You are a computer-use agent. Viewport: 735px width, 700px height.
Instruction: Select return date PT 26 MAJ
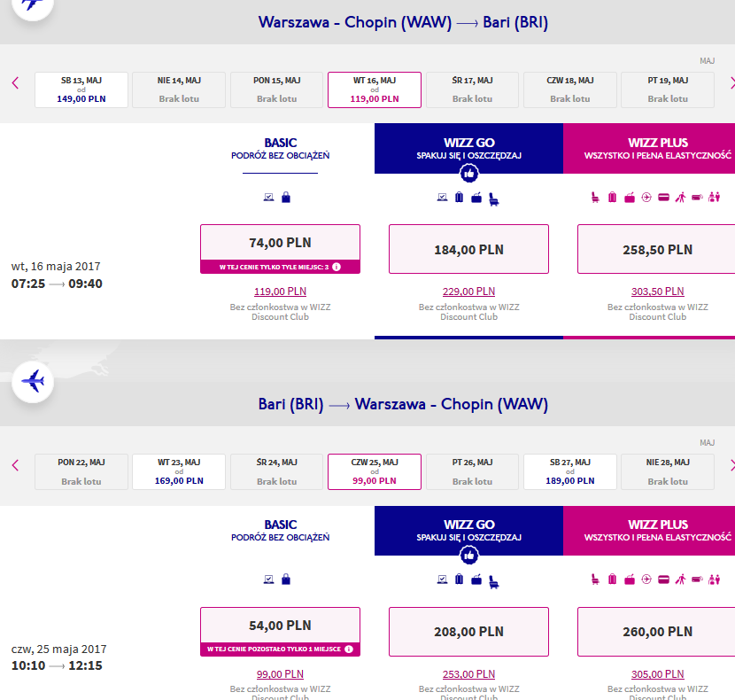coord(472,471)
